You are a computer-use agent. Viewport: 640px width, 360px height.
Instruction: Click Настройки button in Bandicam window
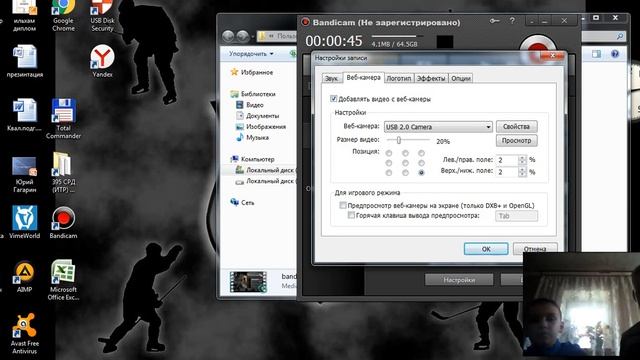point(459,280)
